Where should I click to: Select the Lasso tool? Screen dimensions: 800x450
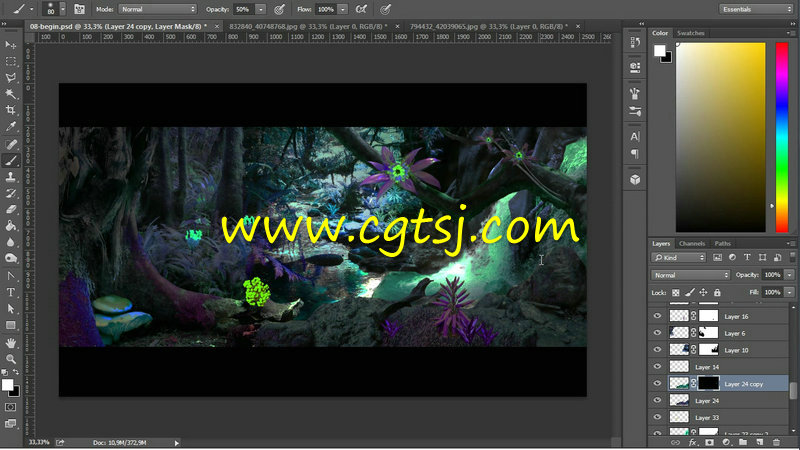[10, 78]
